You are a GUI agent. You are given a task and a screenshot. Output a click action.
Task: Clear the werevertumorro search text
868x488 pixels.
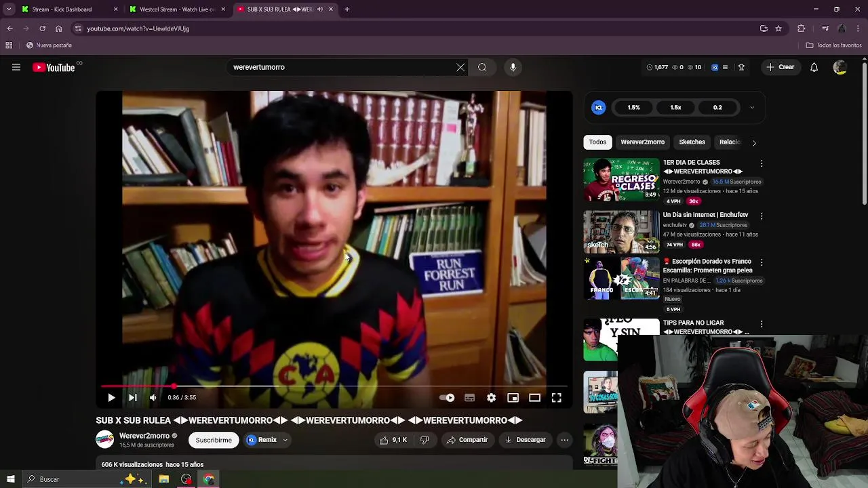[460, 67]
